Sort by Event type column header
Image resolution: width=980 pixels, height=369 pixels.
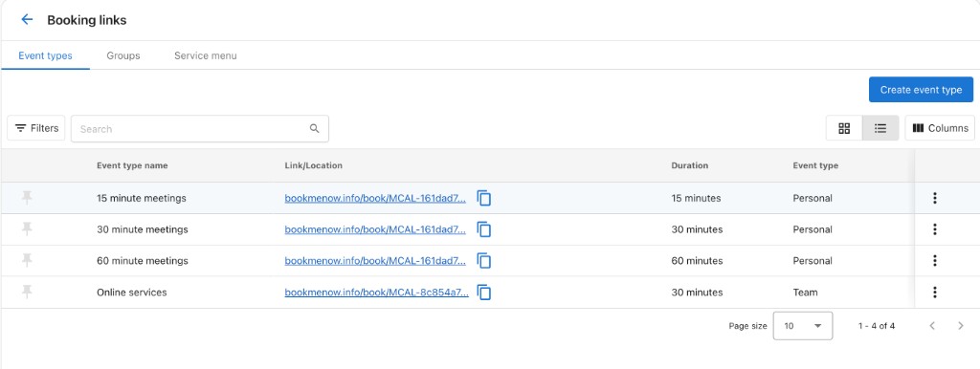point(815,165)
